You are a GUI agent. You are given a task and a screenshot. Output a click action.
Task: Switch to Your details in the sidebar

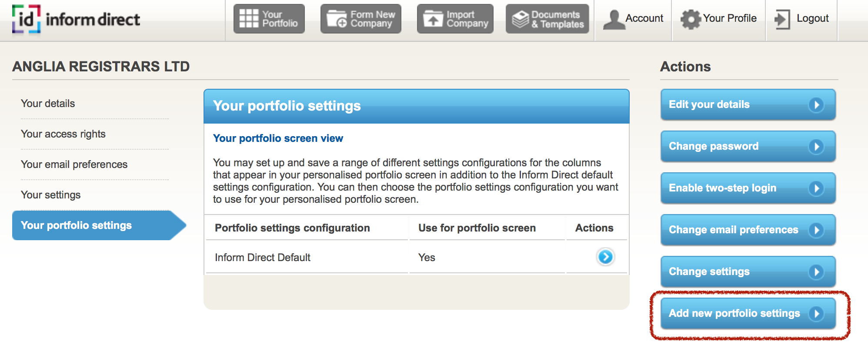click(x=48, y=103)
